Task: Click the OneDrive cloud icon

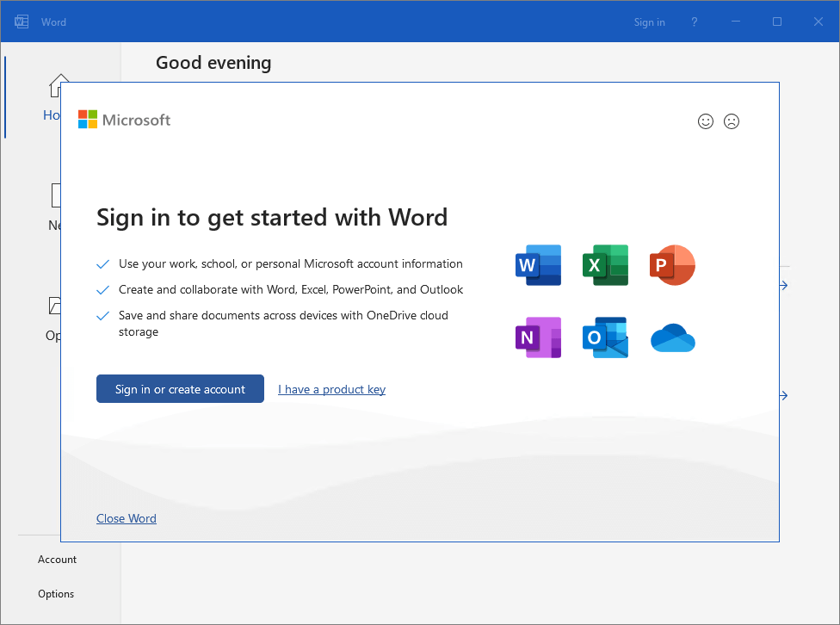Action: [672, 338]
